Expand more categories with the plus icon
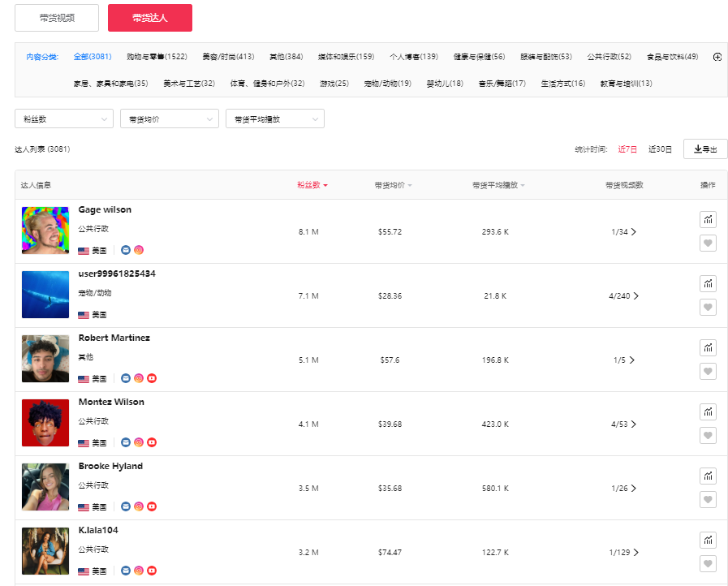The image size is (728, 586). point(716,58)
